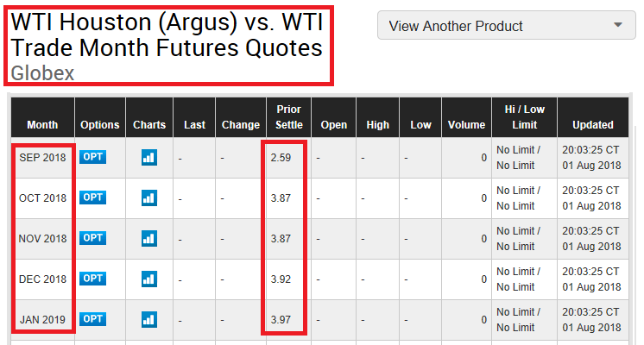The width and height of the screenshot is (644, 345).
Task: Open the NOV 2018 chart icon
Action: click(x=149, y=239)
